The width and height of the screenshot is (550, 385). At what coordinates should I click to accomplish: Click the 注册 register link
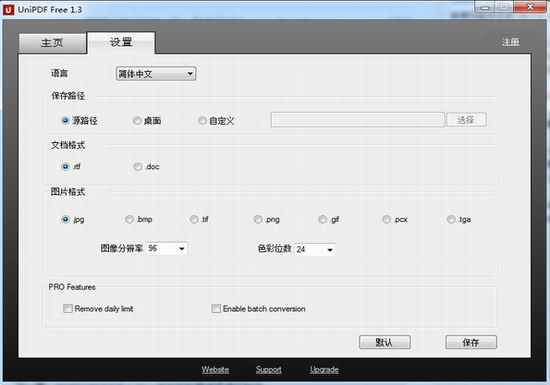coord(510,42)
